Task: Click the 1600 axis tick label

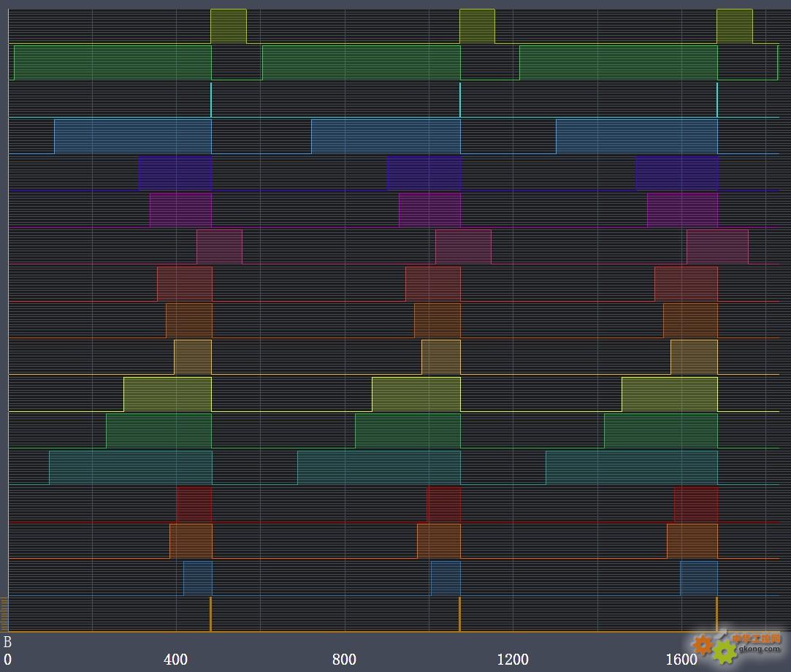Action: [x=681, y=660]
